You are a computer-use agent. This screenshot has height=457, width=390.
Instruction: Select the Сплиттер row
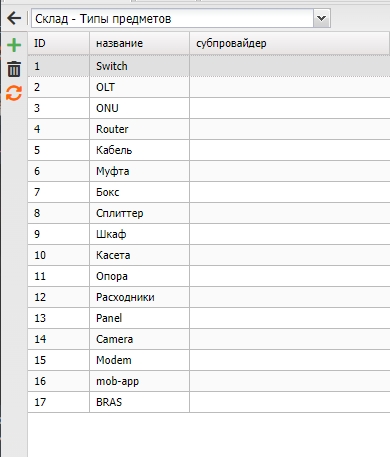209,213
